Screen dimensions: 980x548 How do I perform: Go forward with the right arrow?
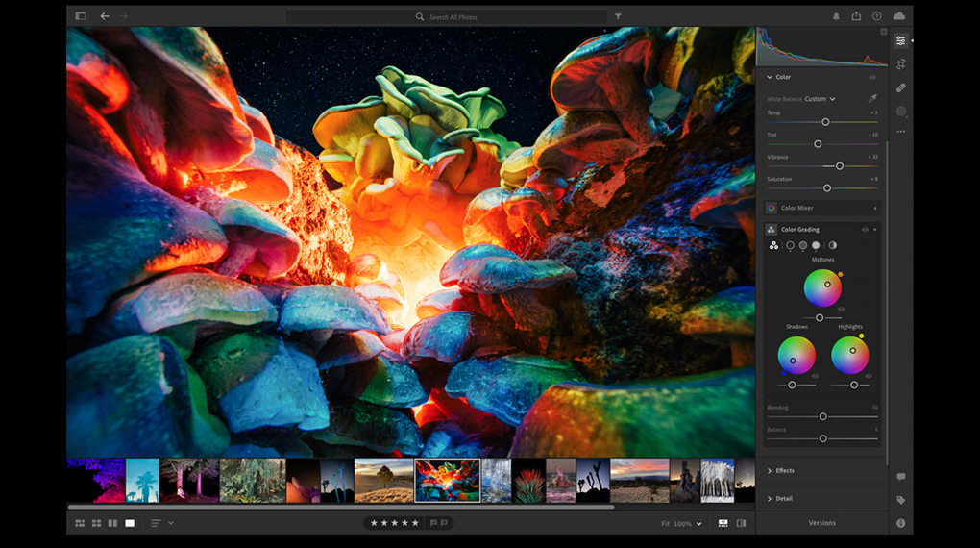pos(123,16)
